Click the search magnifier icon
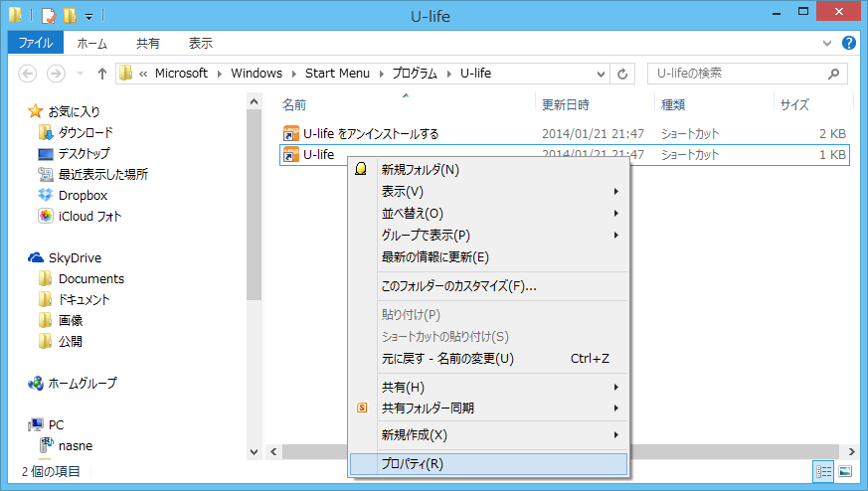This screenshot has width=868, height=491. point(834,74)
